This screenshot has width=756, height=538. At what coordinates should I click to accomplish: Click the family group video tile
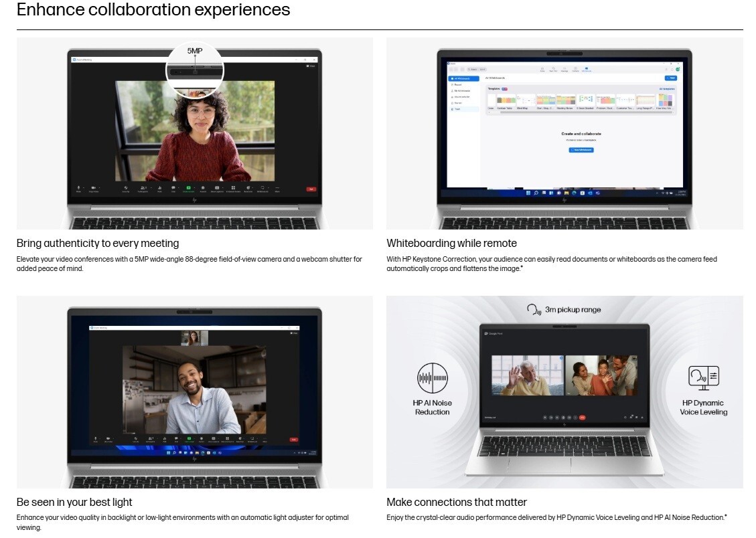601,375
